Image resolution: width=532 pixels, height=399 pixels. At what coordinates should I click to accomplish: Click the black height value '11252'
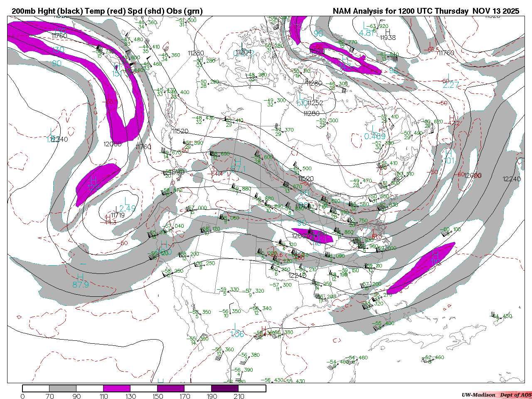tap(315, 103)
